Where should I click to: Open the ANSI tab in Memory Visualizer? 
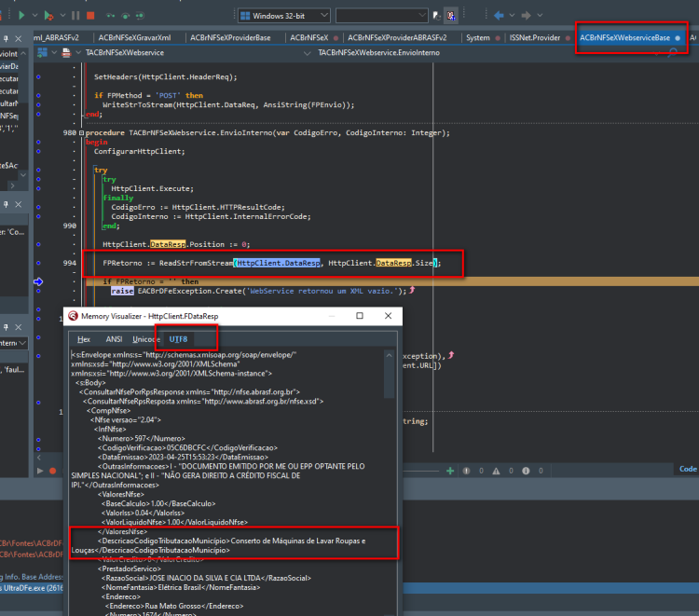click(114, 339)
